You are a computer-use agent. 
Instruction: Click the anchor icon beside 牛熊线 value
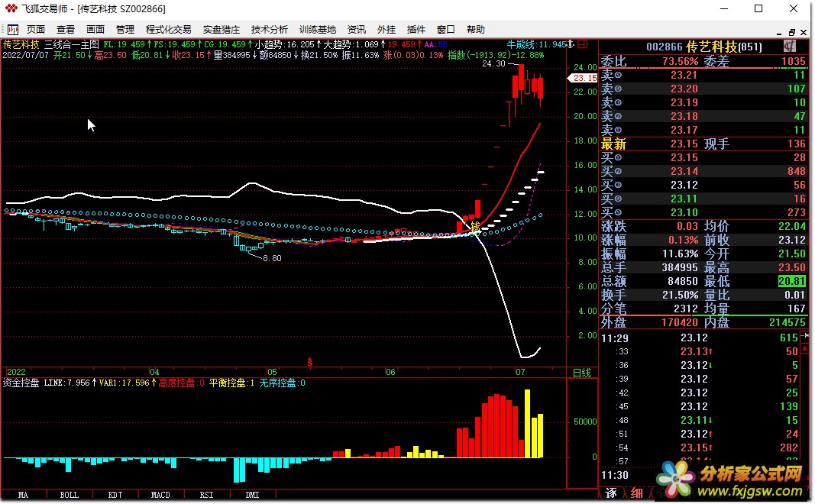pyautogui.click(x=570, y=44)
